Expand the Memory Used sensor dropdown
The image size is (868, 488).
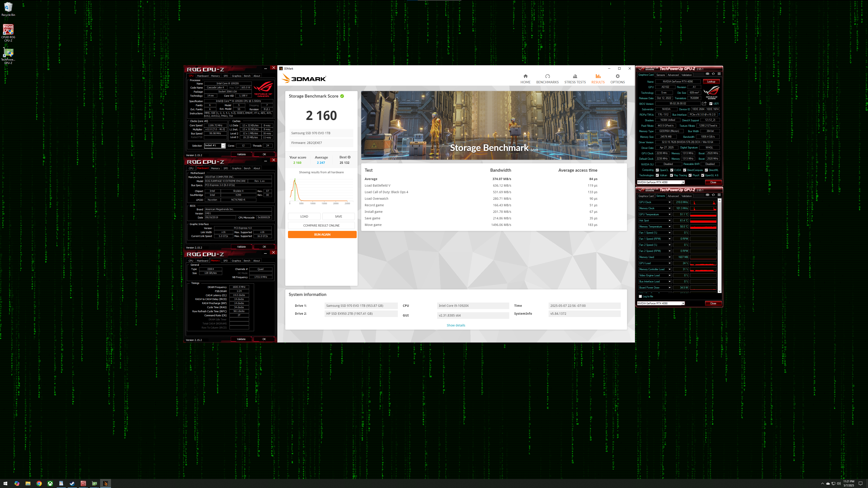pos(670,257)
